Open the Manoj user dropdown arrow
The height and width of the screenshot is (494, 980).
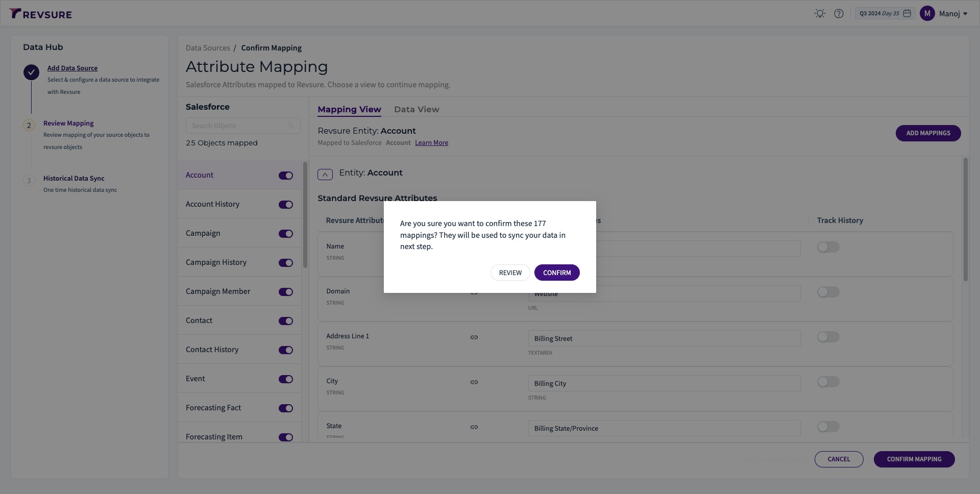[965, 14]
